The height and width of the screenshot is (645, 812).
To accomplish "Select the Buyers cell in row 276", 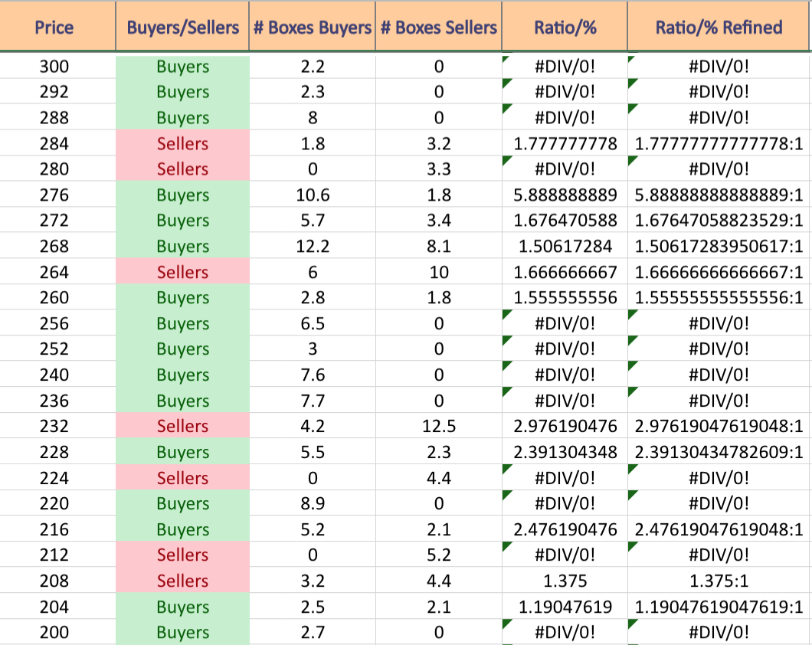I will click(x=183, y=195).
